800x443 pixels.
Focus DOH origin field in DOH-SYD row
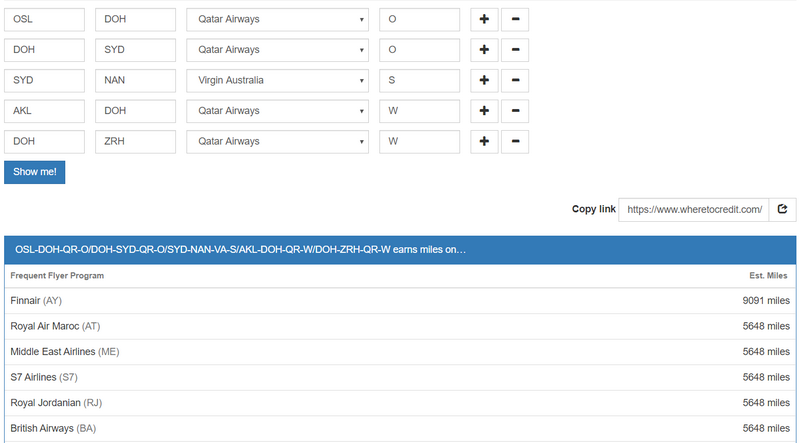click(44, 50)
